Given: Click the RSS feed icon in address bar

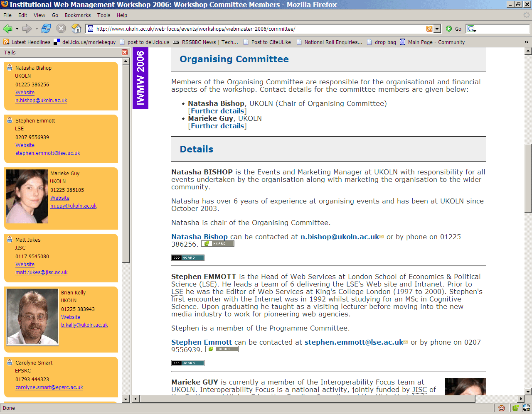Looking at the screenshot, I should coord(429,29).
